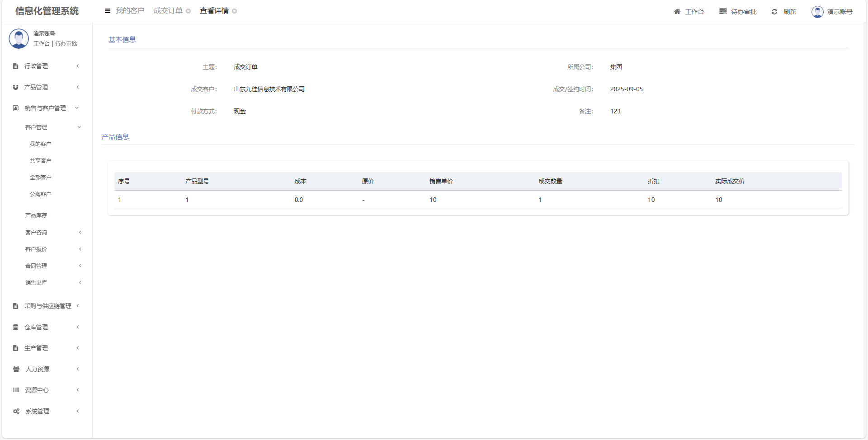Switch to the 成交订单 tab
This screenshot has width=868, height=440.
pyautogui.click(x=168, y=11)
